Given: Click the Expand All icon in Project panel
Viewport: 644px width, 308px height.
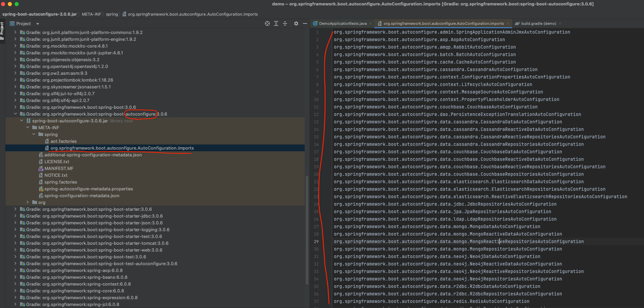Looking at the screenshot, I should [x=276, y=23].
